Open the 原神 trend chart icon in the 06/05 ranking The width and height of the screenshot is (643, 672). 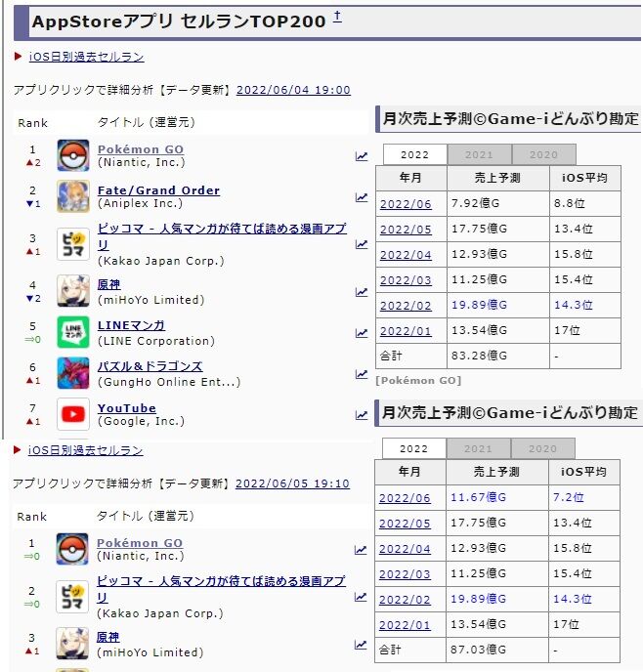(361, 645)
